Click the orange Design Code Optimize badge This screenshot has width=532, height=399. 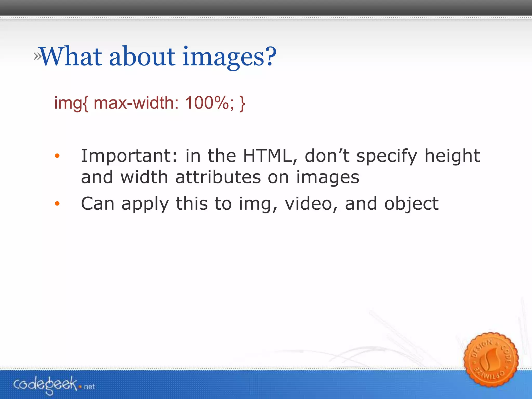tap(491, 360)
